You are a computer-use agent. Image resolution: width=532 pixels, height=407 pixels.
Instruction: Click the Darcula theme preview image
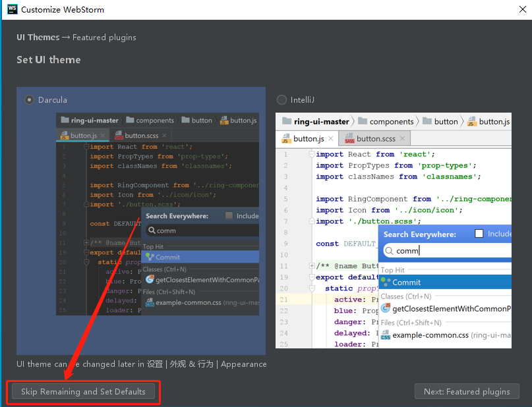[158, 214]
